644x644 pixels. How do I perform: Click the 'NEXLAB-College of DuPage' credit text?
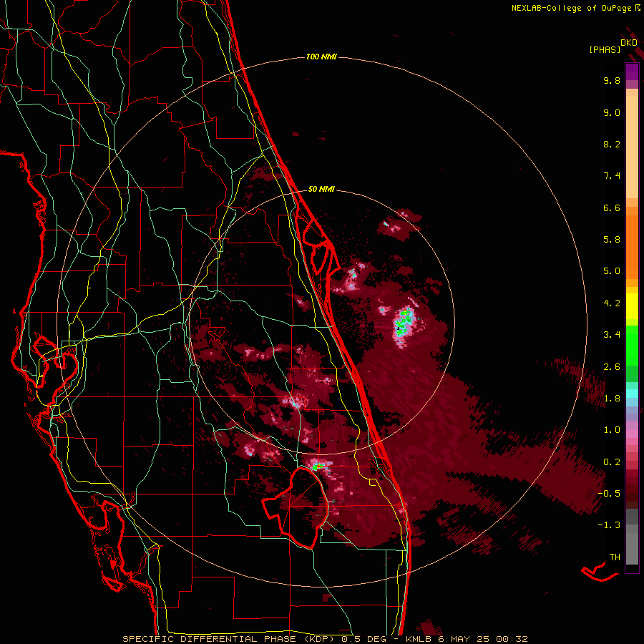pos(572,8)
